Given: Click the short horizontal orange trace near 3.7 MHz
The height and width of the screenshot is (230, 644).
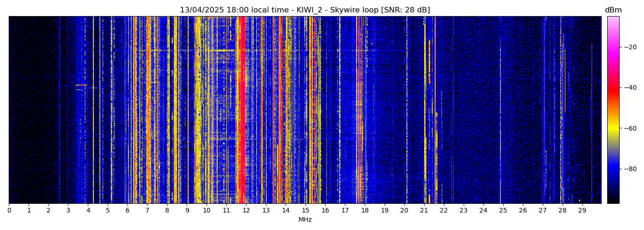Looking at the screenshot, I should coord(81,85).
